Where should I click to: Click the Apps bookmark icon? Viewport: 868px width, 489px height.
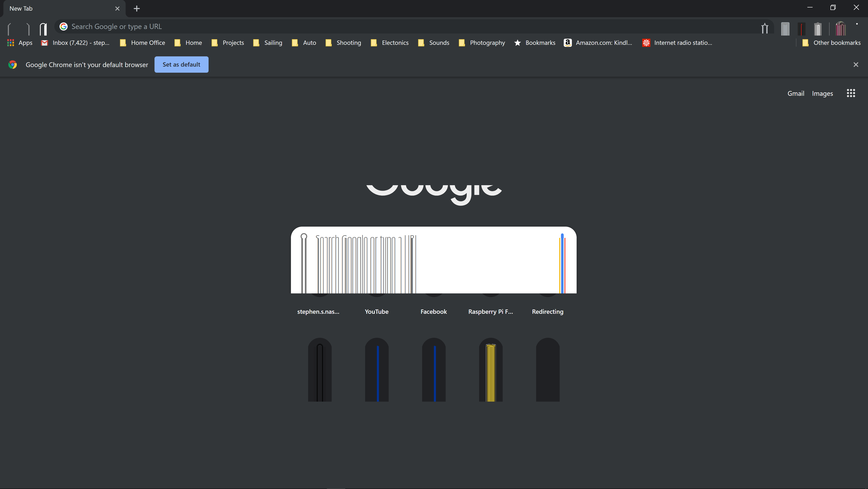pyautogui.click(x=10, y=43)
